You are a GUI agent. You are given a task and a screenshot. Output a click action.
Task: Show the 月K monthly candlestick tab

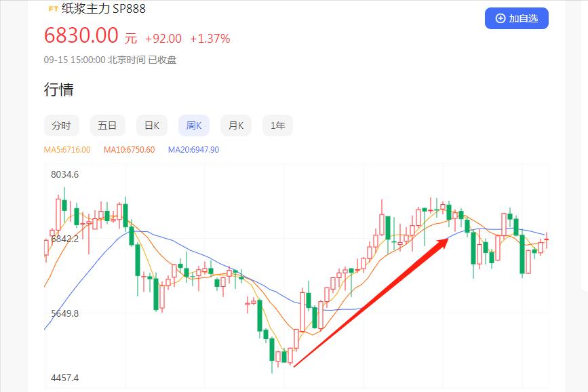pos(236,125)
